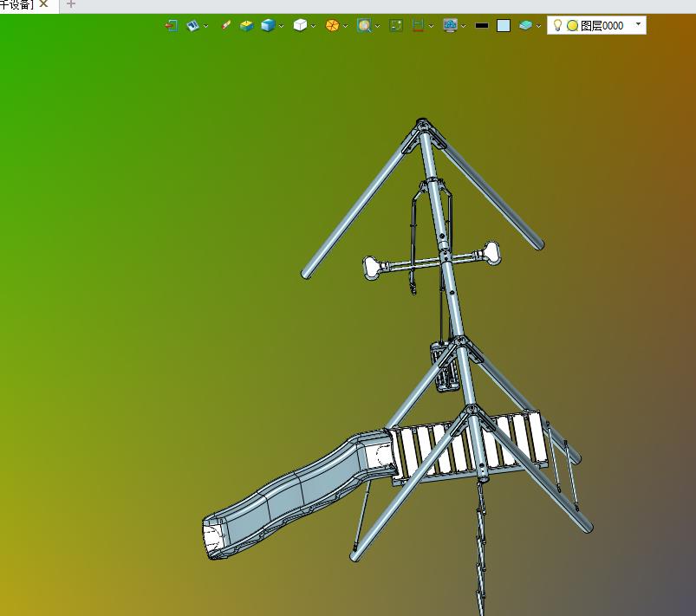Toggle the light bulb layer visibility
696x616 pixels.
[557, 25]
